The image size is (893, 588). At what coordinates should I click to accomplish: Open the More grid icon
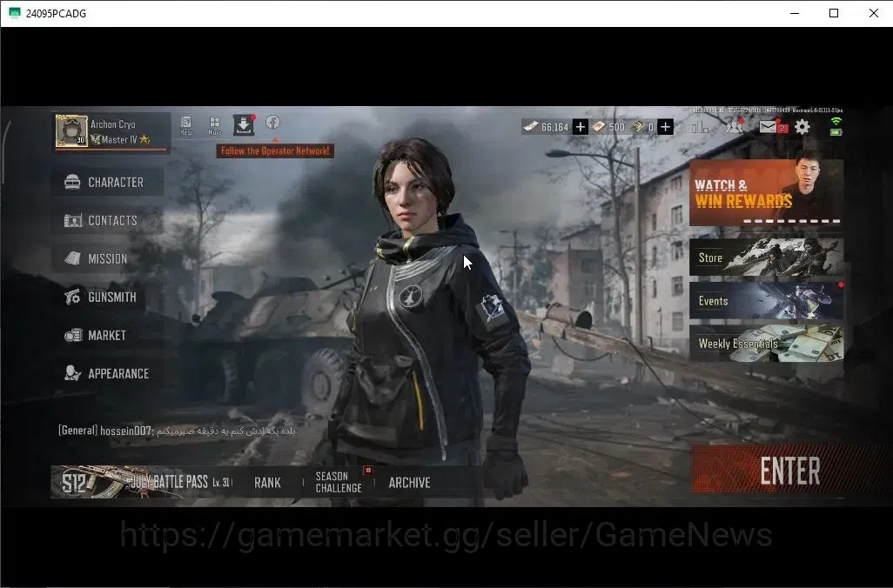pyautogui.click(x=215, y=126)
